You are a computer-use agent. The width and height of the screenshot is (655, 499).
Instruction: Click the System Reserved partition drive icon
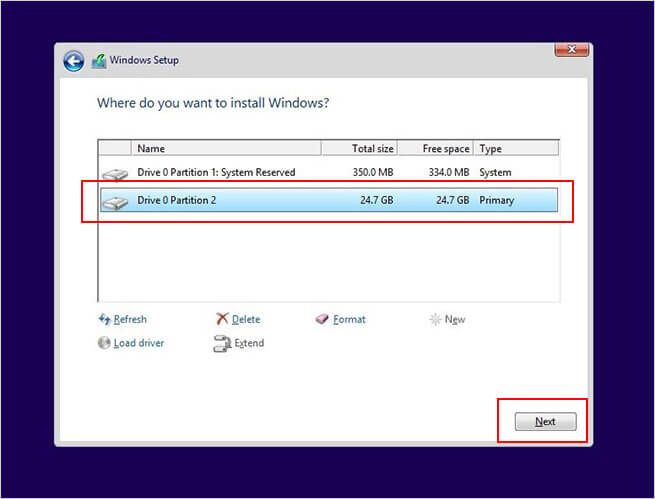(x=115, y=174)
